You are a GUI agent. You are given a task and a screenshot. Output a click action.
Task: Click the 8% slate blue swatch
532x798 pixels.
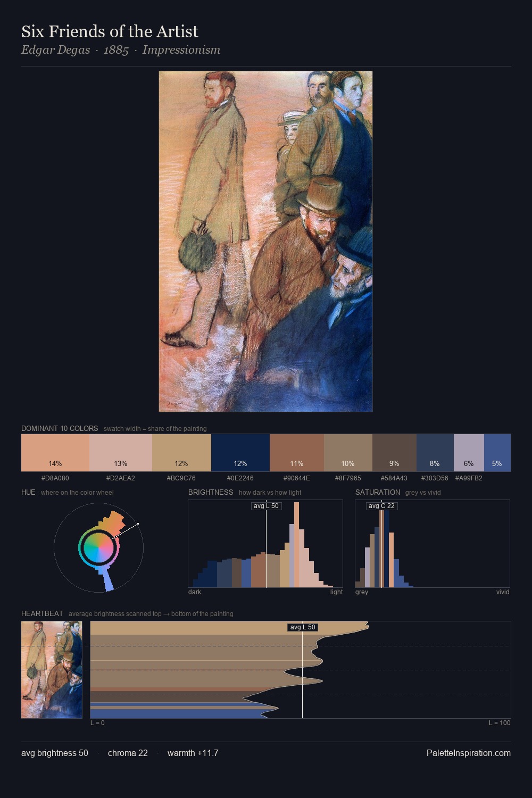pos(435,453)
